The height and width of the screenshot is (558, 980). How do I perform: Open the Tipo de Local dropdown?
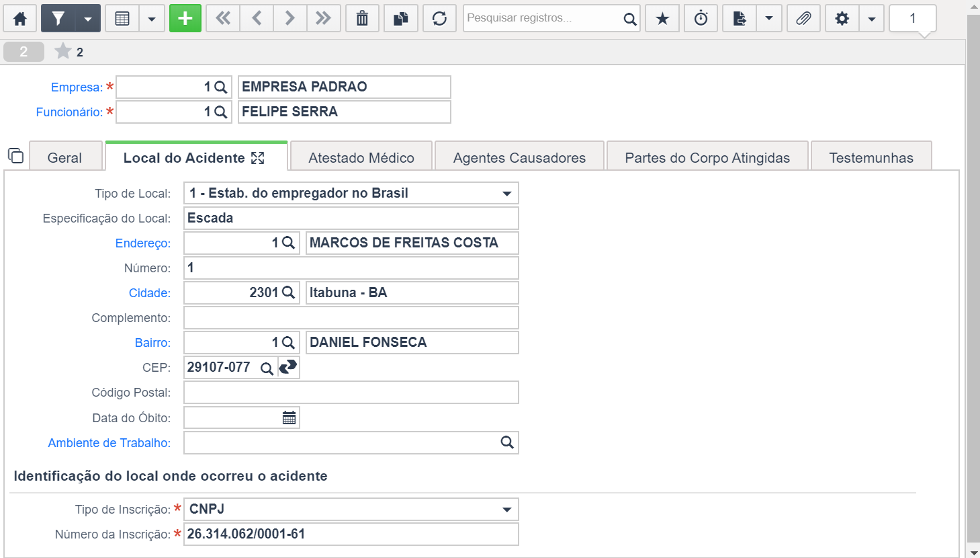click(351, 194)
